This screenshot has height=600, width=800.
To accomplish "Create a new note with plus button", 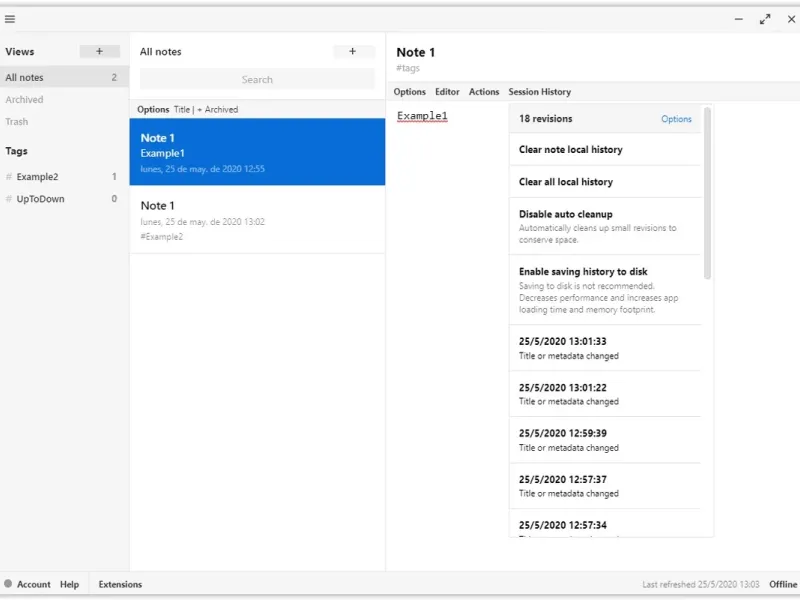I will click(353, 51).
